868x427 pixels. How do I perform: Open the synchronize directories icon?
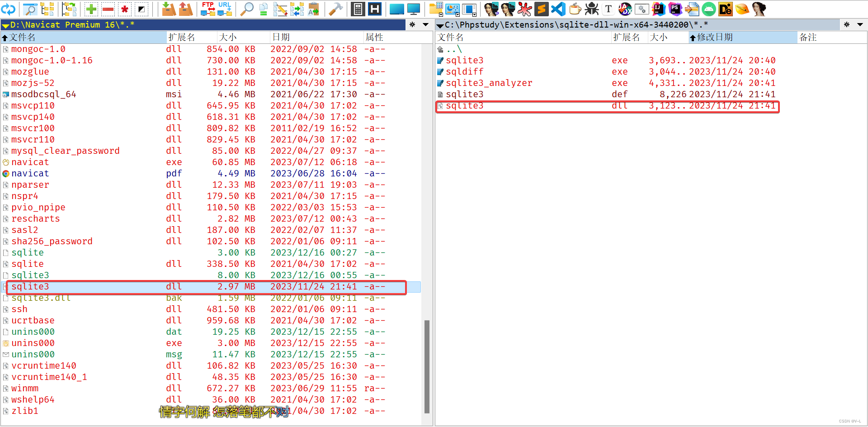pyautogui.click(x=297, y=9)
